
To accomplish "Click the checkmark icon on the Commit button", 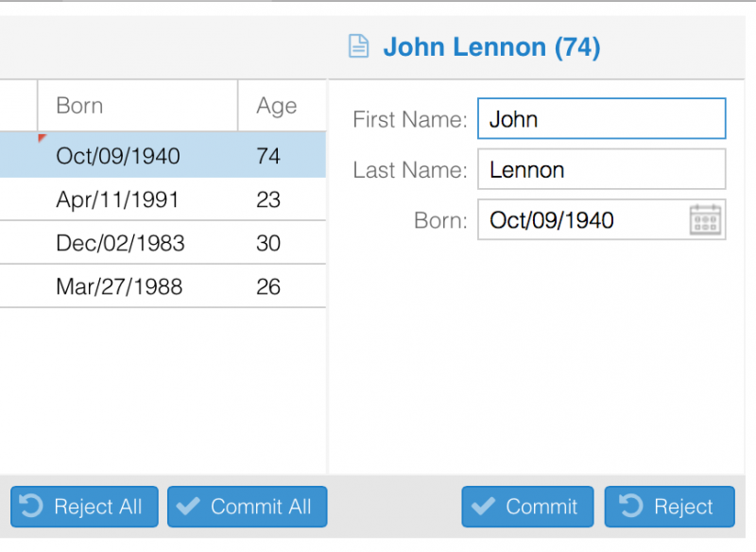I will 486,507.
